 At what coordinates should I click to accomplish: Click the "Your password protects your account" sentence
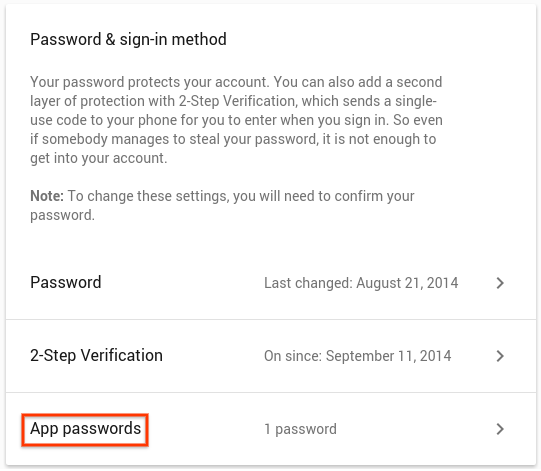click(149, 82)
